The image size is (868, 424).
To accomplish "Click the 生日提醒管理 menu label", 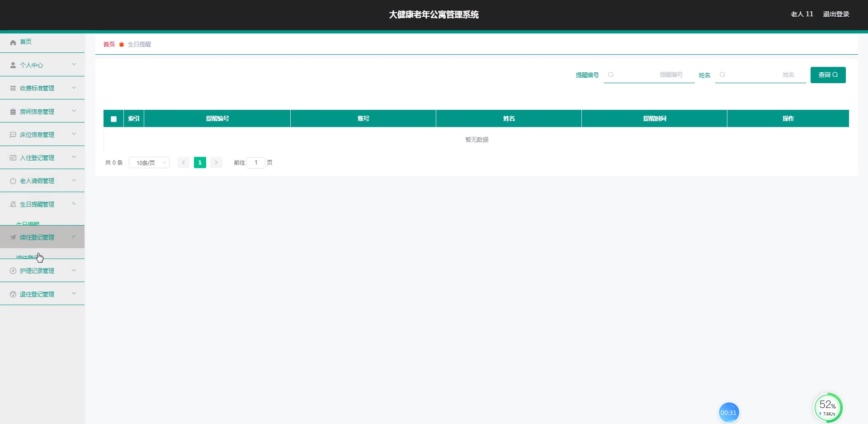I will (37, 204).
